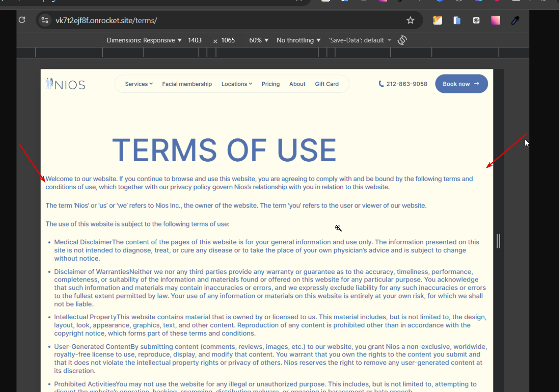Open Facial membership page
Screen dimensions: 559x392
(x=187, y=84)
